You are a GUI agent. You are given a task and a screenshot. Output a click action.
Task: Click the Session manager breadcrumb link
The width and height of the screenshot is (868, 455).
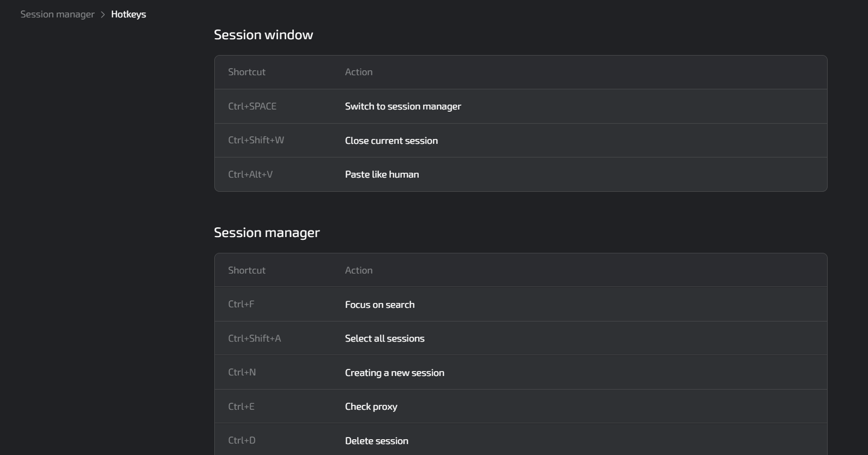point(57,14)
